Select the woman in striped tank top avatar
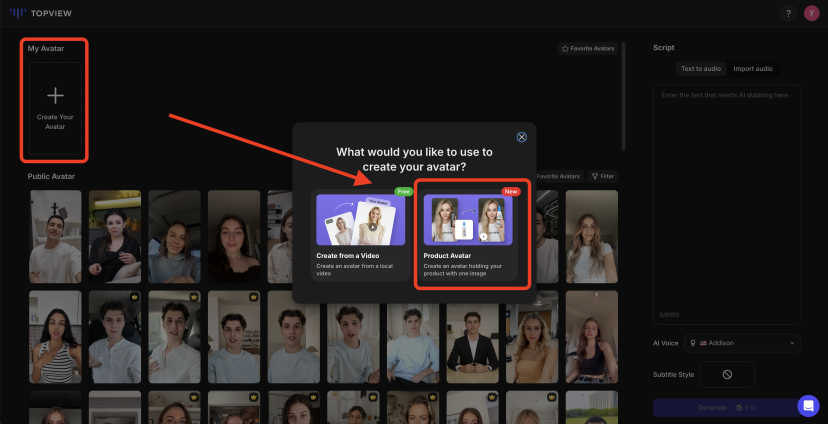 coord(55,337)
